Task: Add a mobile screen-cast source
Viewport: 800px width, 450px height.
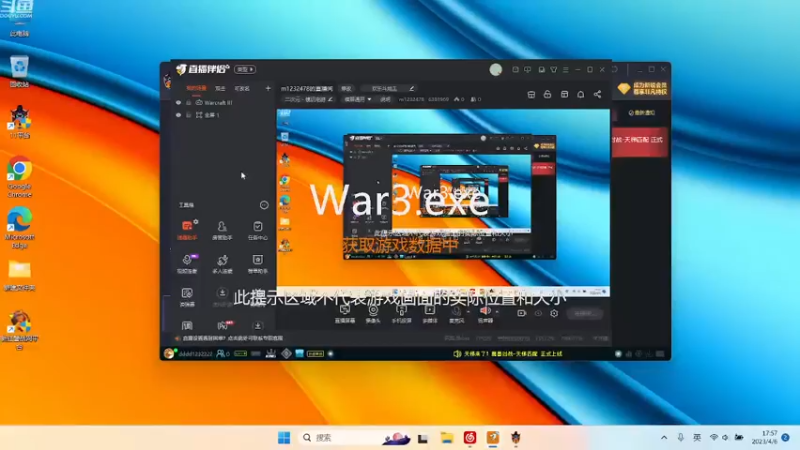Action: (x=402, y=313)
